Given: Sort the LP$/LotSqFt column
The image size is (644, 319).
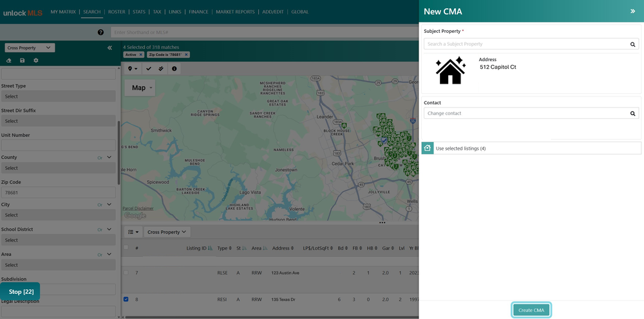Looking at the screenshot, I should (x=332, y=248).
